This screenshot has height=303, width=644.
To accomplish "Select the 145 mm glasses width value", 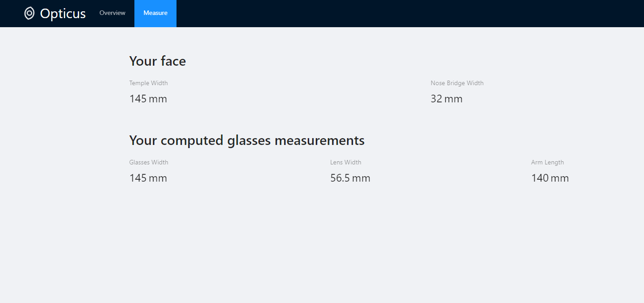I will (x=148, y=178).
